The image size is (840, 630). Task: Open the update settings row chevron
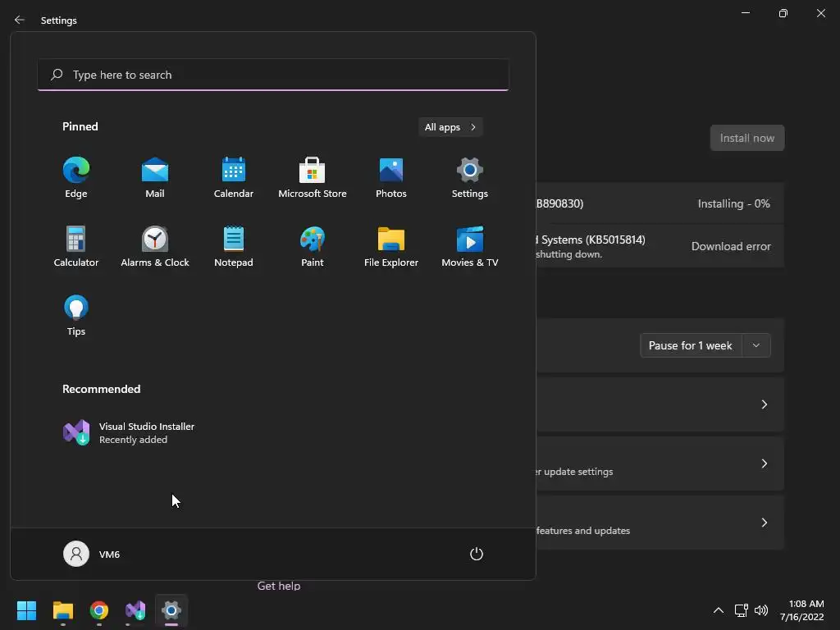pyautogui.click(x=764, y=463)
